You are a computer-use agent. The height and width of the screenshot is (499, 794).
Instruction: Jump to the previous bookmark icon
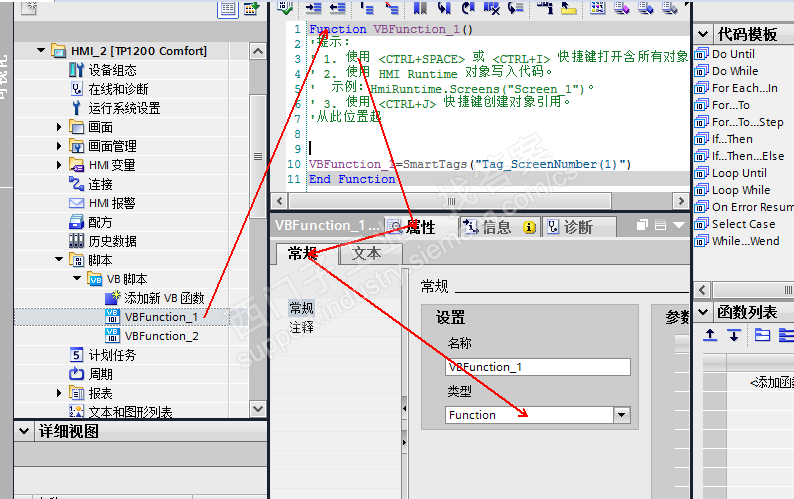[444, 7]
